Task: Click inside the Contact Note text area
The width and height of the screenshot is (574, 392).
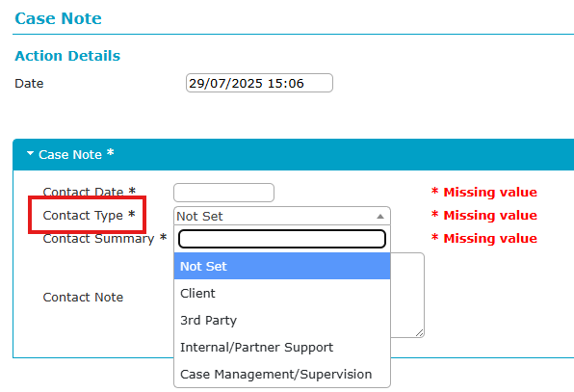Action: pos(407,295)
